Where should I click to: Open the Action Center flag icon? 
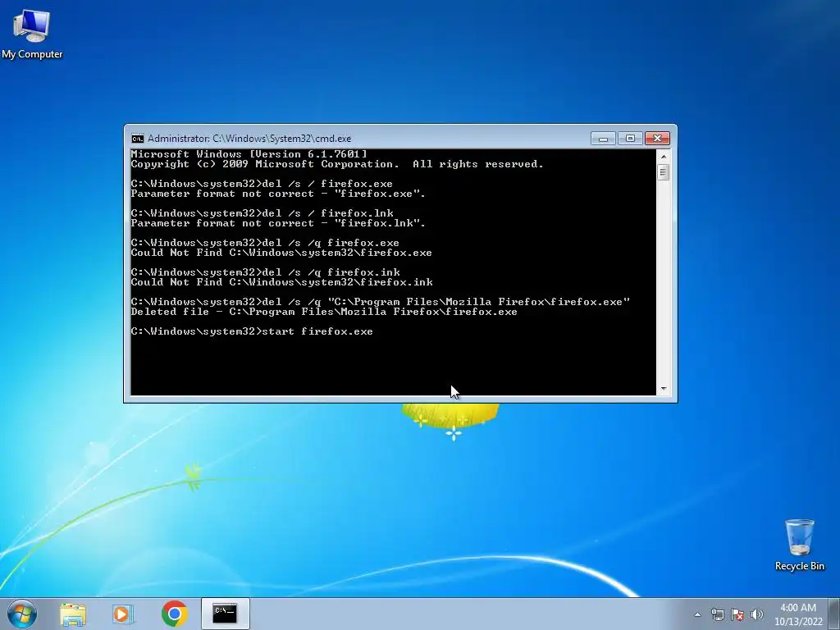(x=737, y=614)
